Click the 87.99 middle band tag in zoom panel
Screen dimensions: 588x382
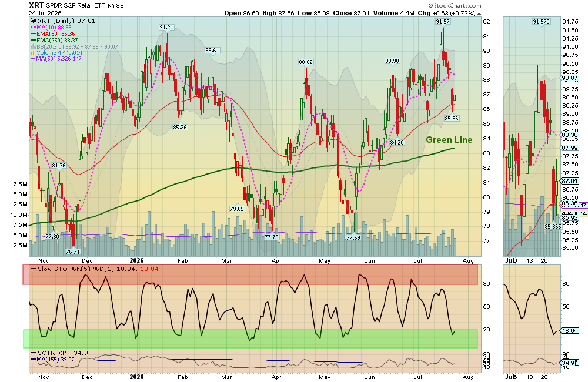570,148
